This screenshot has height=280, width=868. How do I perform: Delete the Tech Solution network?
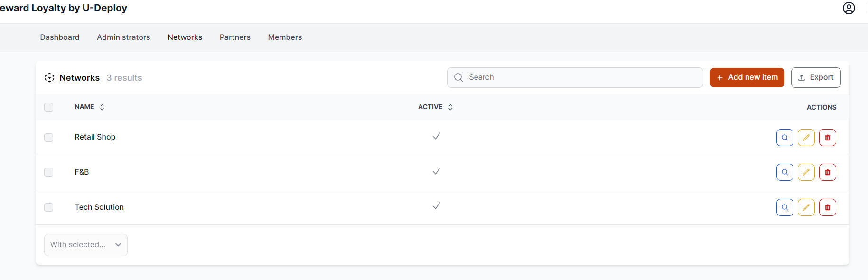pos(827,207)
